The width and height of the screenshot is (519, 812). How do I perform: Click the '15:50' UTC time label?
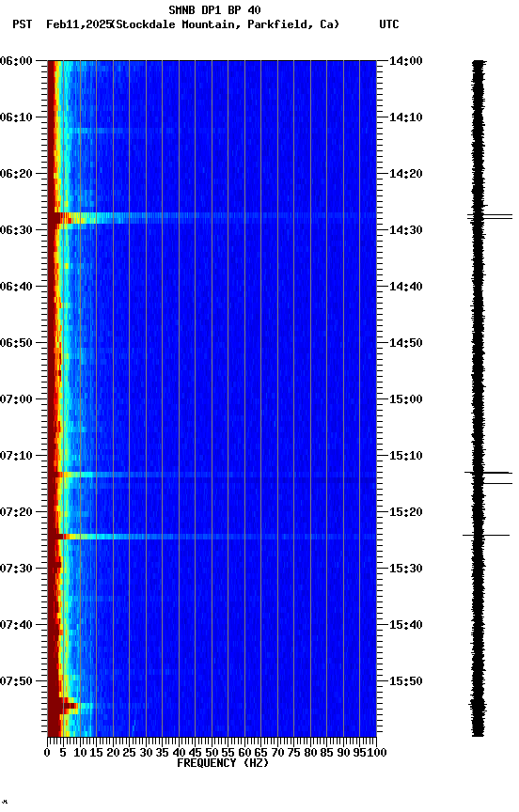[406, 682]
